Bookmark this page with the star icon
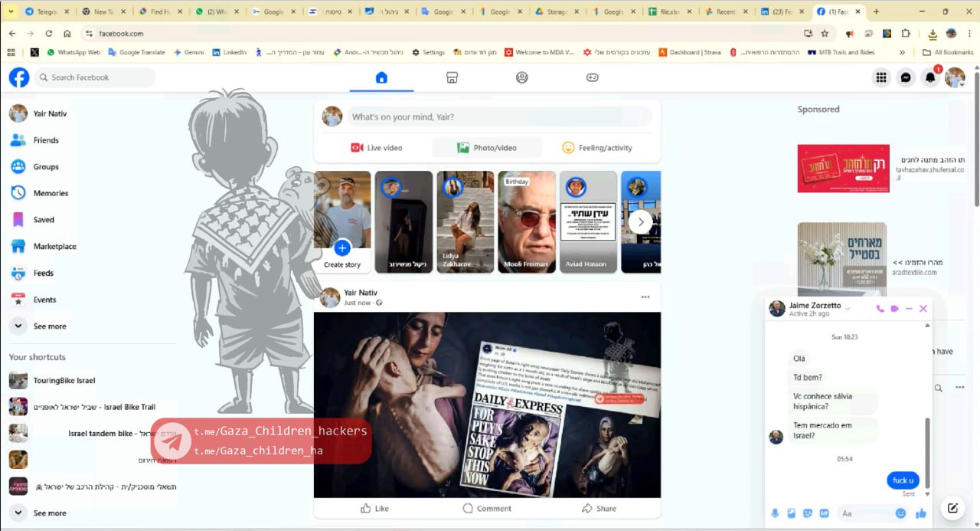 [x=825, y=34]
